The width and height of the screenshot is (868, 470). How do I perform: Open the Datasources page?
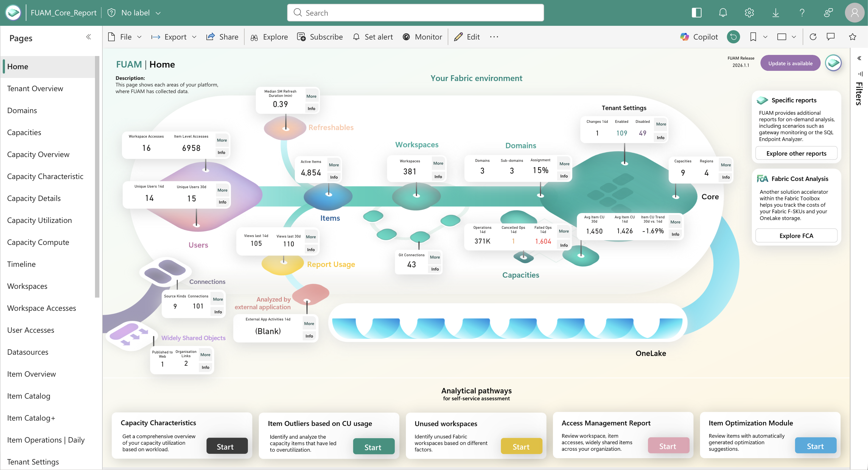(x=48, y=352)
